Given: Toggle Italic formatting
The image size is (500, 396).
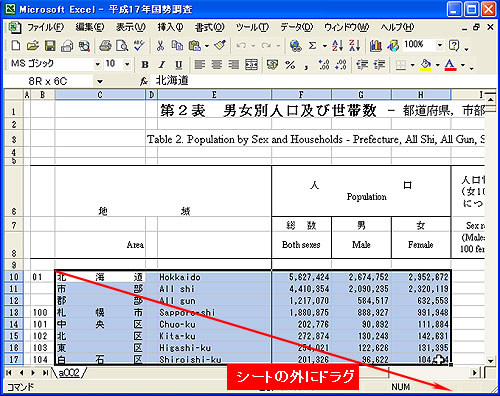Looking at the screenshot, I should point(162,64).
